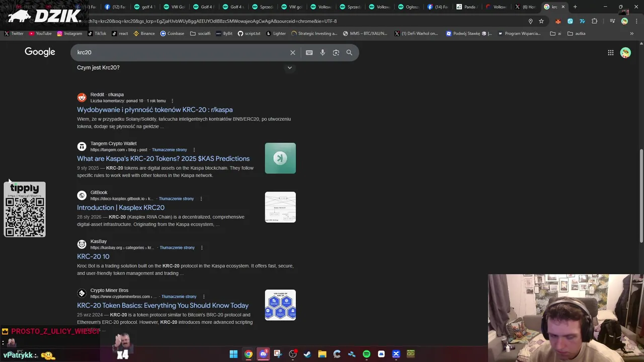The image size is (644, 362).
Task: Open Spotify from the taskbar
Action: click(x=366, y=354)
